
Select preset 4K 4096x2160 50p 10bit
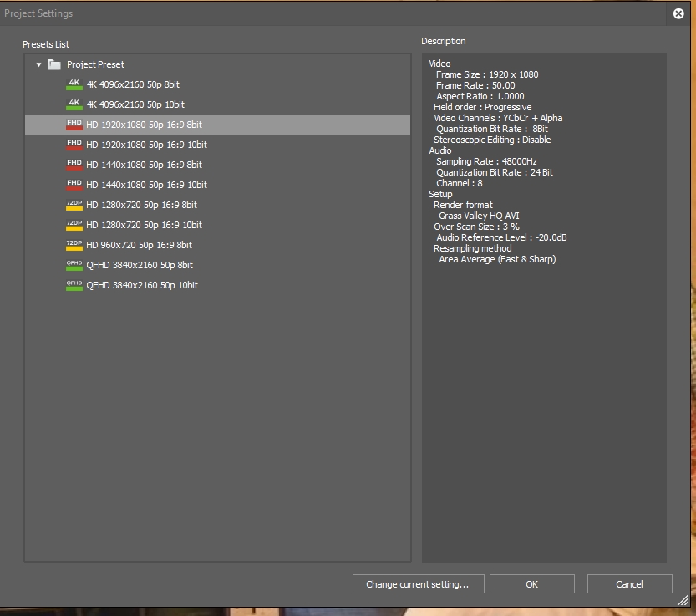pos(217,104)
